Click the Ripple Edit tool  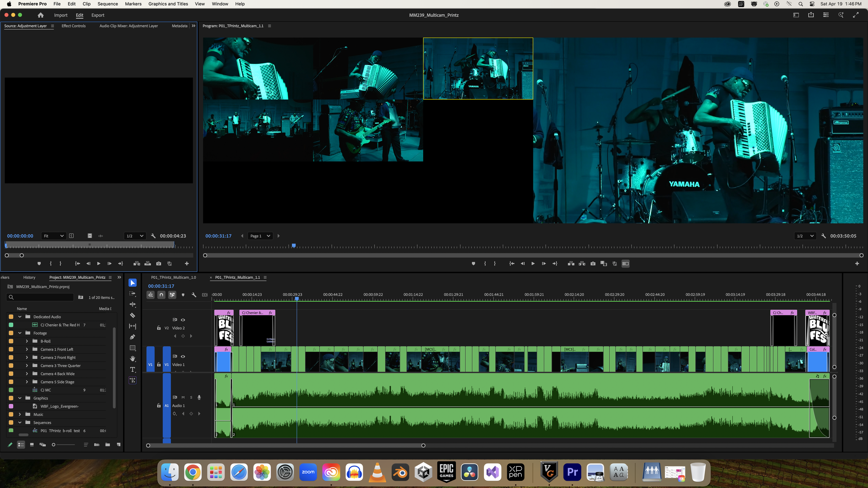click(132, 304)
